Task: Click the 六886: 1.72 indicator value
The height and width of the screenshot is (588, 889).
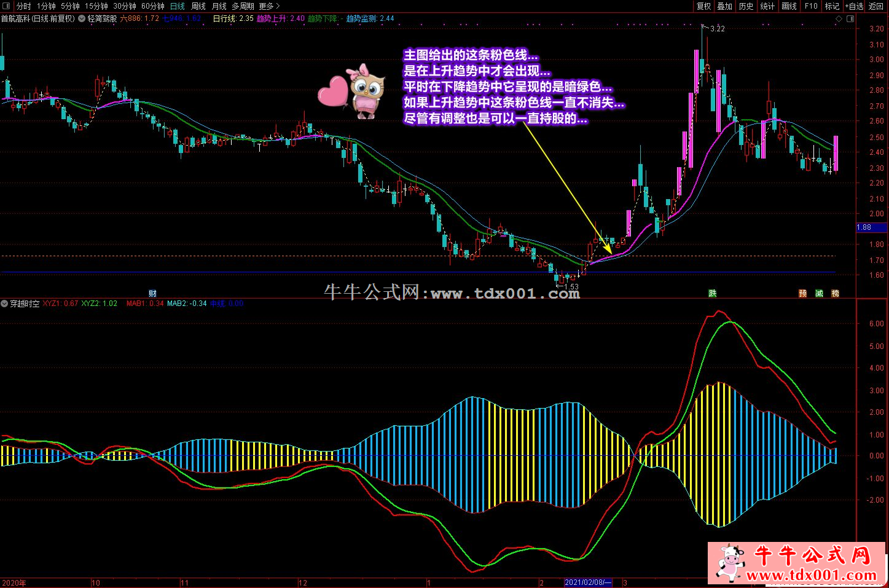Action: (139, 18)
